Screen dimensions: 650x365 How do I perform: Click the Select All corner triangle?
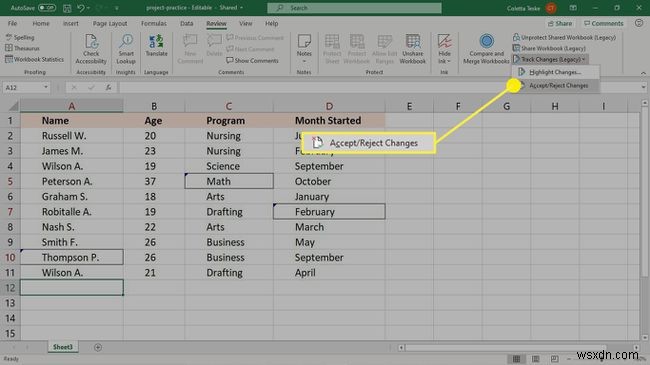pyautogui.click(x=13, y=107)
